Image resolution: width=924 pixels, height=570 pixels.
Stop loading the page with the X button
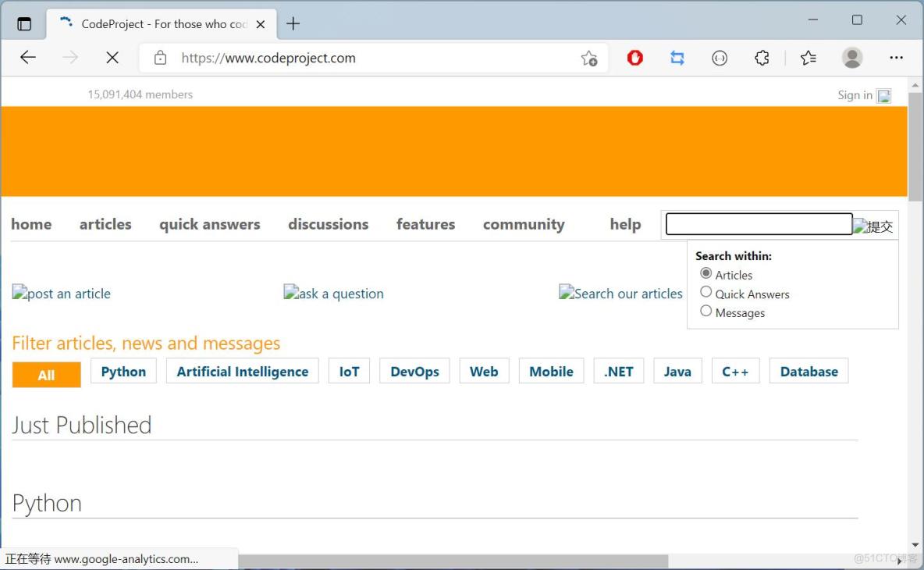coord(112,58)
